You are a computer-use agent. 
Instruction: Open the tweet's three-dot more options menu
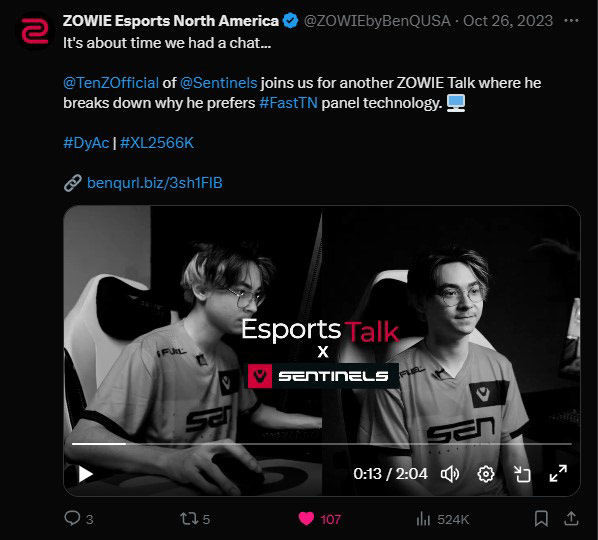[x=571, y=21]
